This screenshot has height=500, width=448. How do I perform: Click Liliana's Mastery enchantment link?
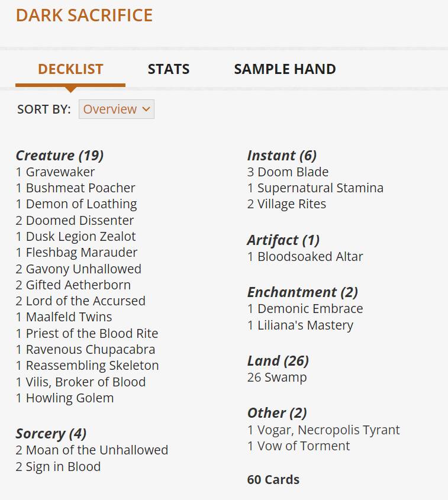click(x=305, y=325)
